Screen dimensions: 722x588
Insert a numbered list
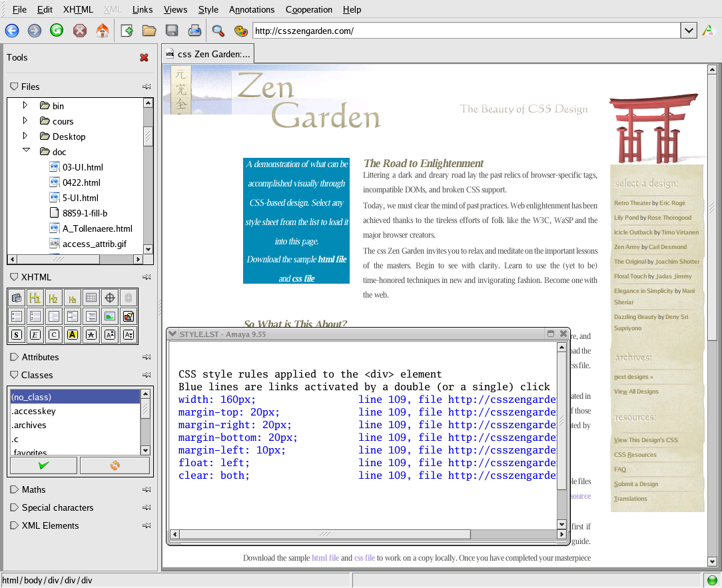coord(35,316)
